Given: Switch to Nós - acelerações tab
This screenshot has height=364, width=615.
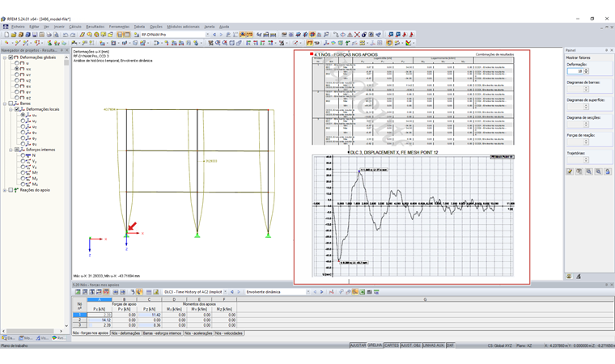Looking at the screenshot, I should tap(198, 333).
